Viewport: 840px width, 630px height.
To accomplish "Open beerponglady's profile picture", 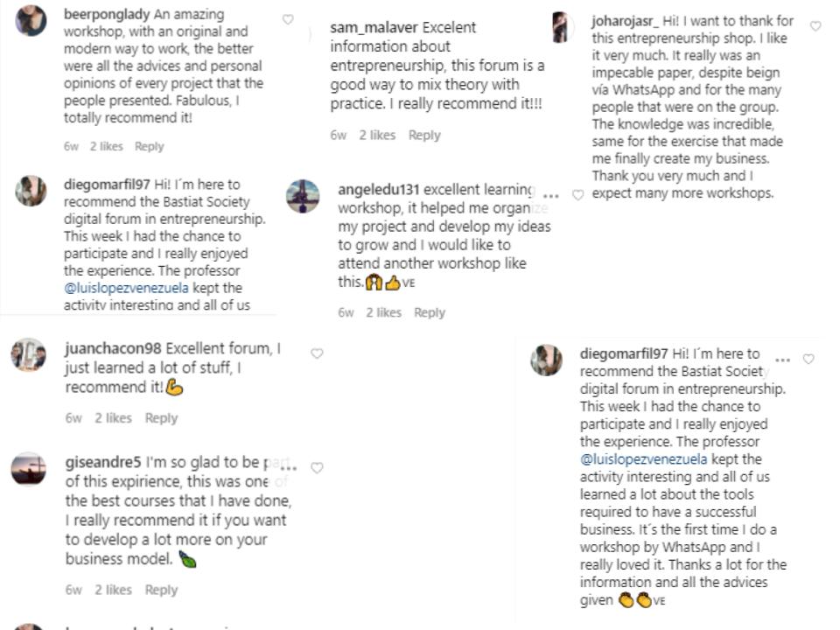I will pyautogui.click(x=31, y=21).
